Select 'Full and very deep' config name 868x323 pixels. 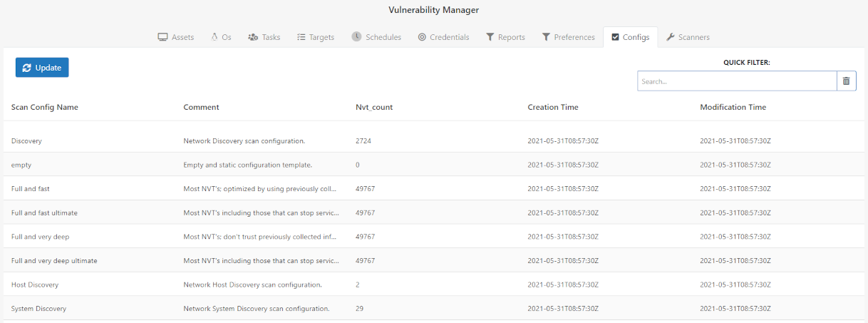pyautogui.click(x=41, y=237)
